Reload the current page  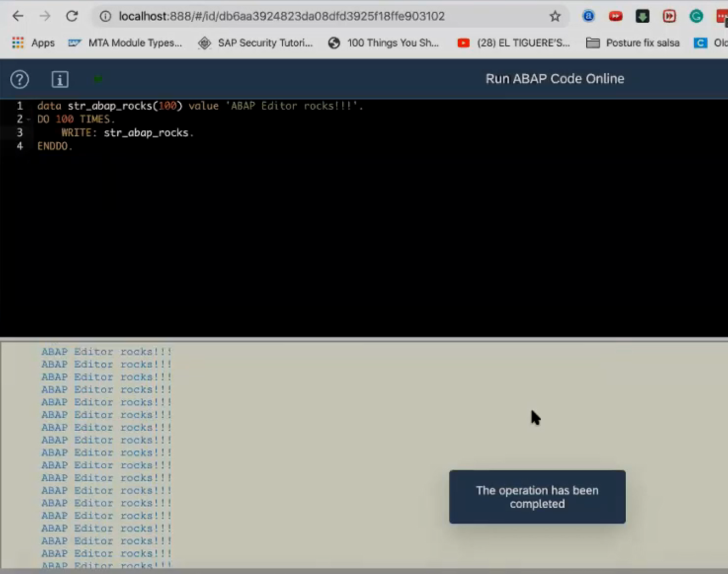click(72, 16)
